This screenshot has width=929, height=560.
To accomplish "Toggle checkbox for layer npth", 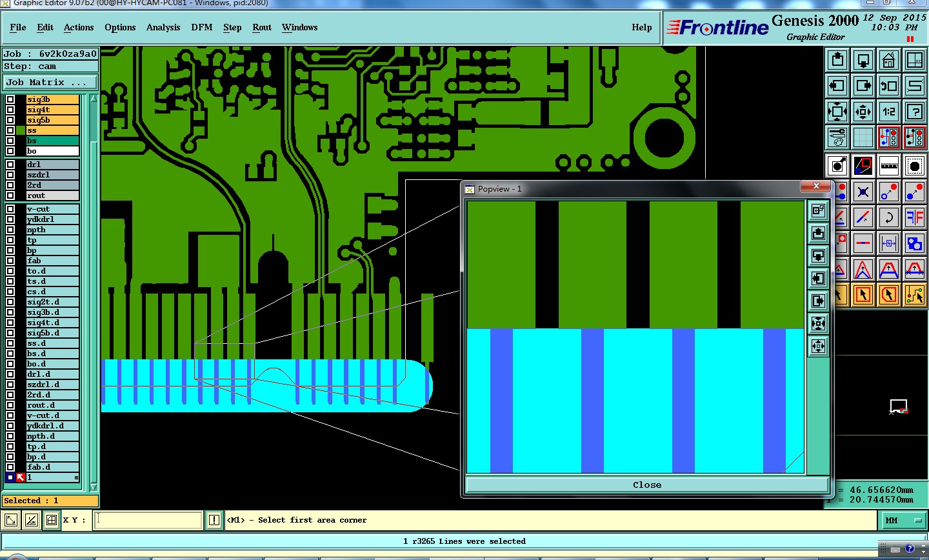I will coord(10,230).
